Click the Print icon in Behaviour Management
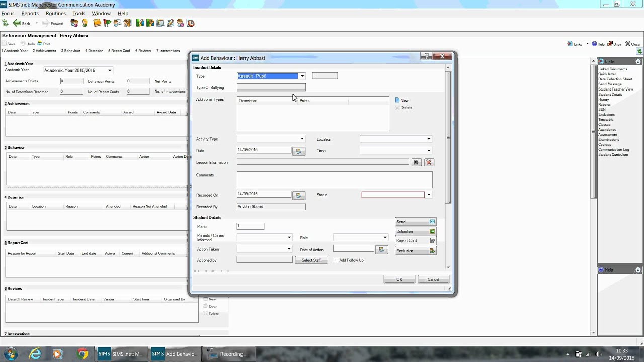This screenshot has height=362, width=644. 40,44
